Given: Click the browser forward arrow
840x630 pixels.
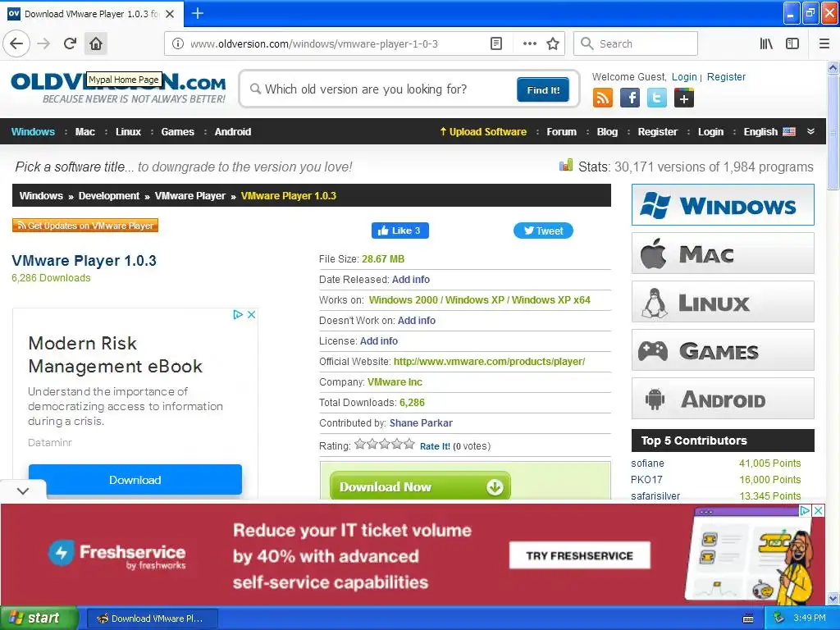Looking at the screenshot, I should point(44,44).
